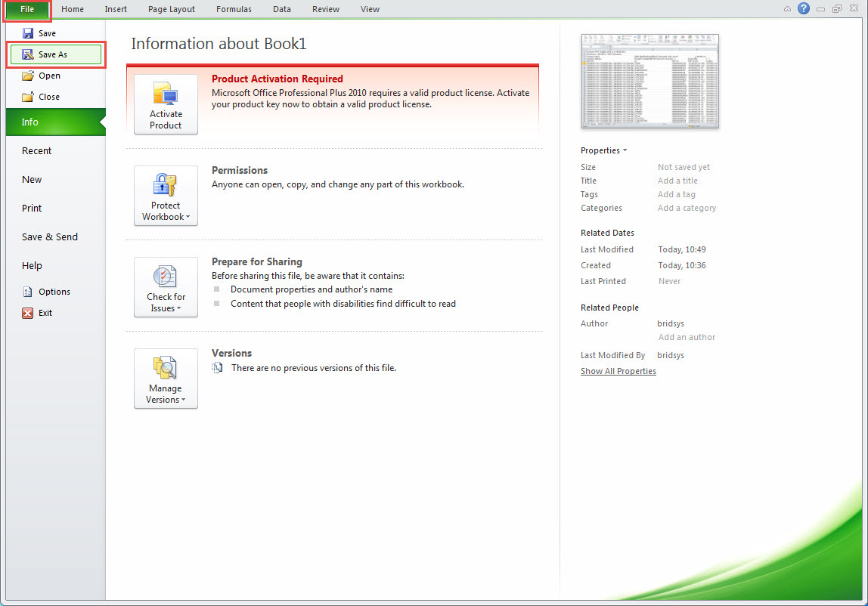Click the Save As icon
The height and width of the screenshot is (606, 868).
[28, 54]
